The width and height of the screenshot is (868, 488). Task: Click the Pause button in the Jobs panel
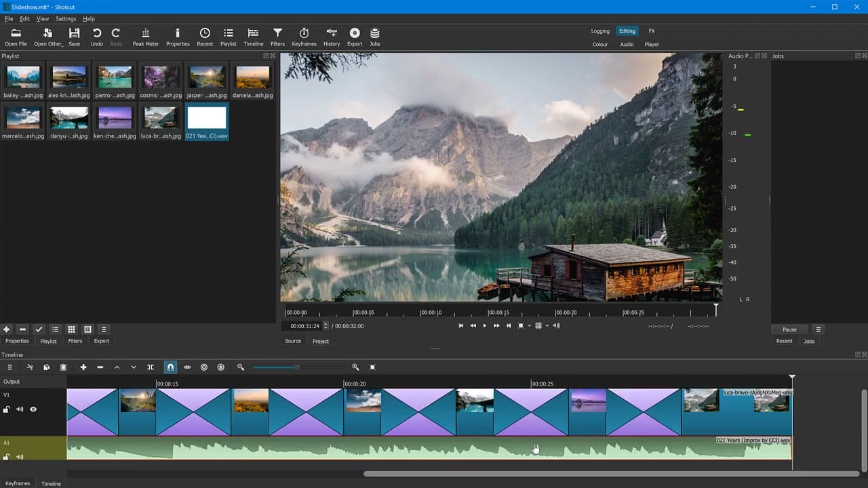pos(789,329)
